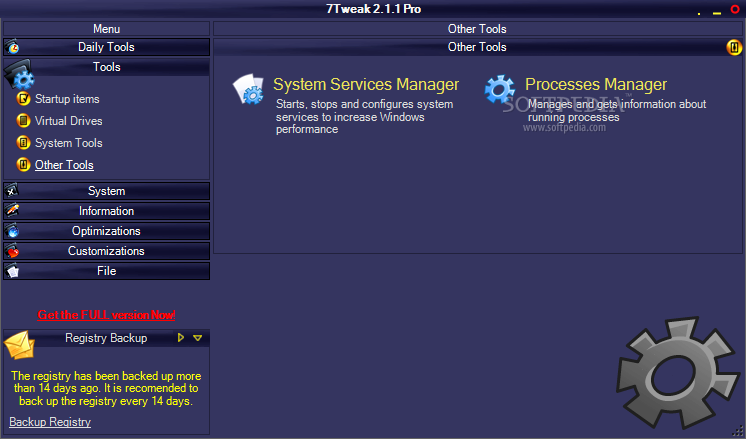The image size is (746, 439).
Task: Click the Registry Backup panel title
Action: [106, 338]
